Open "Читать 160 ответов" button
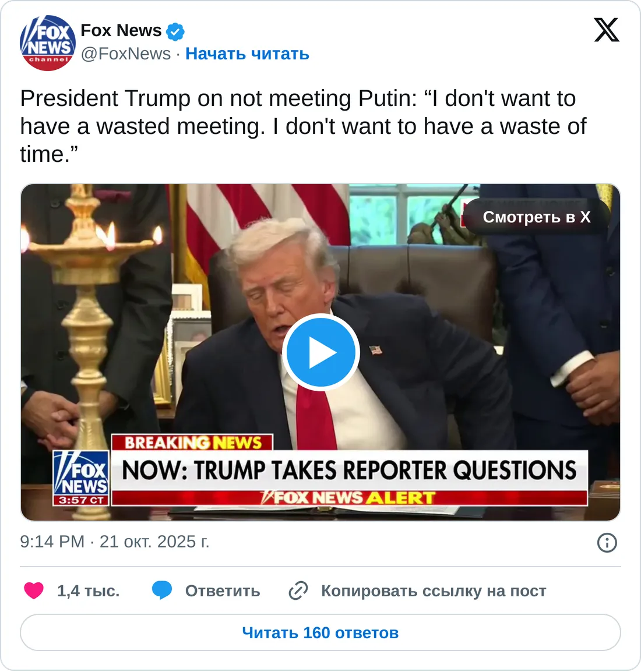The image size is (641, 672). (320, 632)
